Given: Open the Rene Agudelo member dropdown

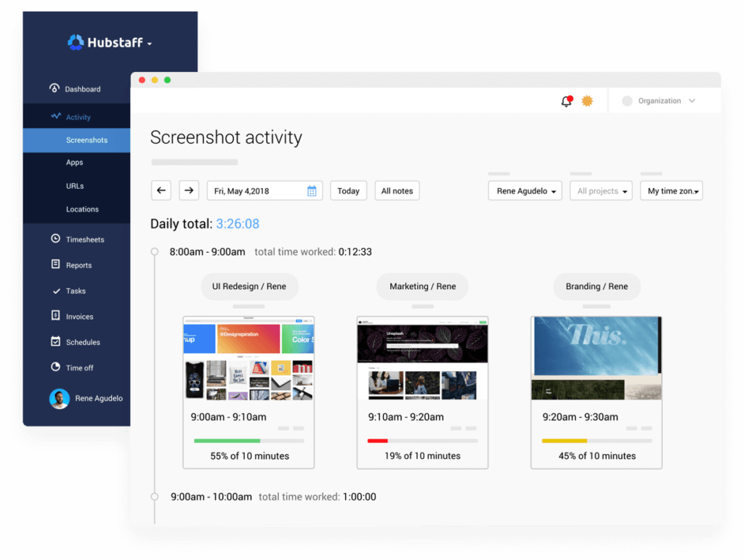Looking at the screenshot, I should (525, 190).
